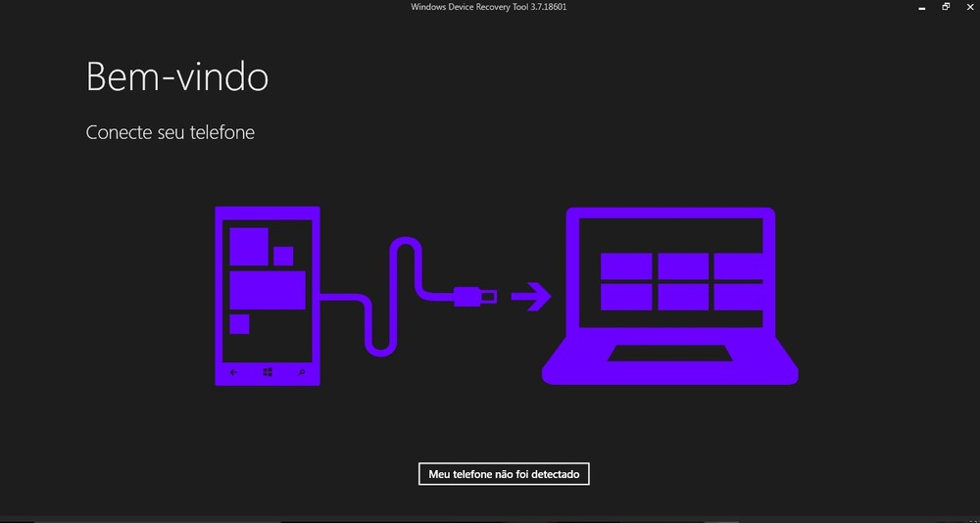Click the purple phone illustration
The height and width of the screenshot is (523, 980).
tap(268, 295)
